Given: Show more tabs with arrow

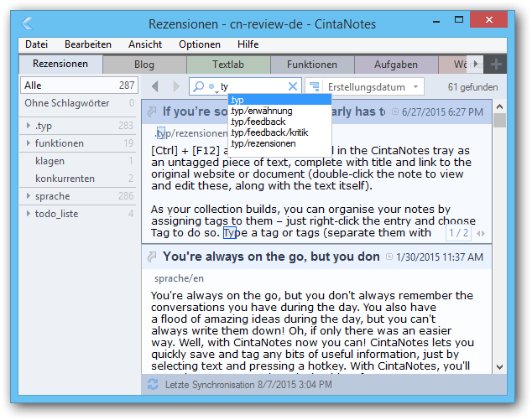Looking at the screenshot, I should click(x=475, y=64).
